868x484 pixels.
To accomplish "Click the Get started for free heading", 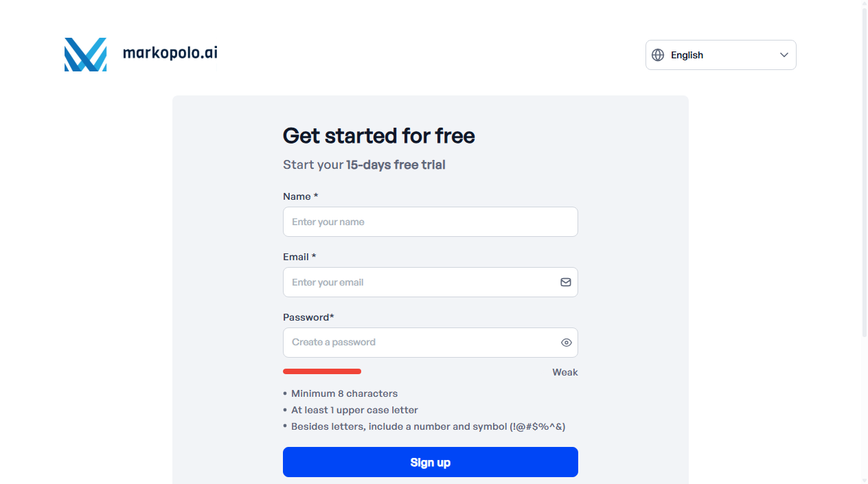I will pyautogui.click(x=378, y=136).
